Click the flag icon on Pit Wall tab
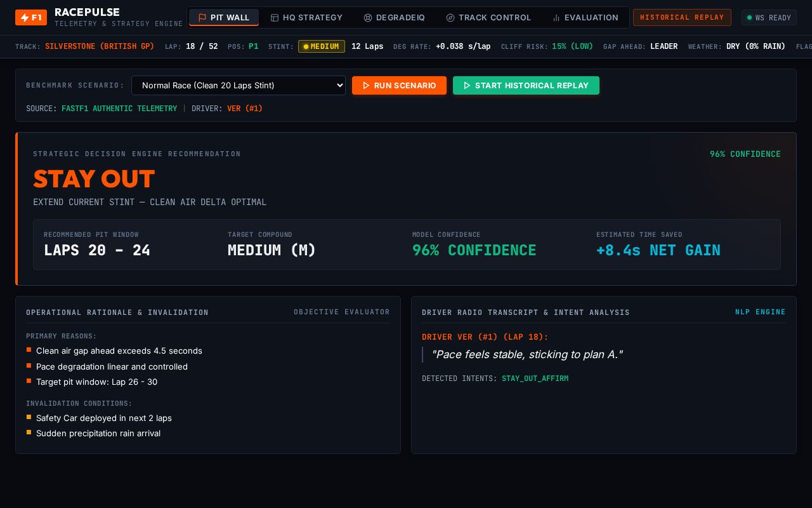 tap(202, 18)
